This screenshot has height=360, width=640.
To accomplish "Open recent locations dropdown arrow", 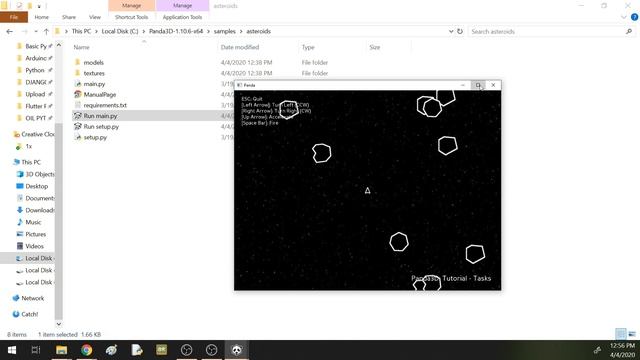I will pyautogui.click(x=36, y=31).
